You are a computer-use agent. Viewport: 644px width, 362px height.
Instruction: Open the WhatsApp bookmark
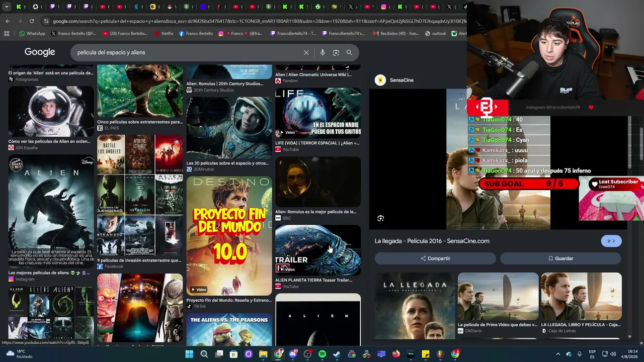pyautogui.click(x=32, y=34)
